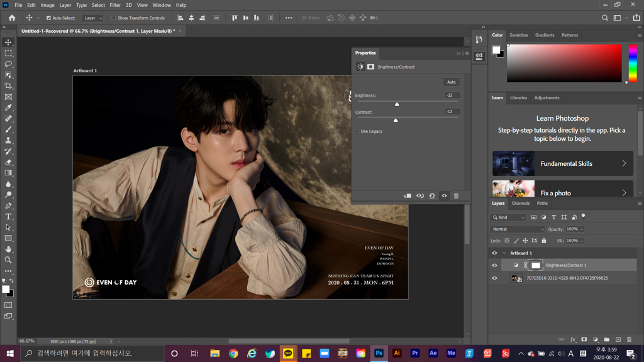Open the Filter menu
Screen dimensions: 644x362
click(x=115, y=5)
